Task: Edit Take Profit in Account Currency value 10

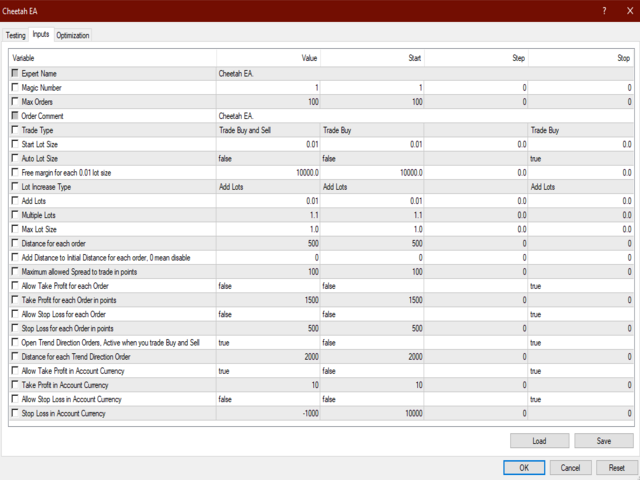Action: 268,385
